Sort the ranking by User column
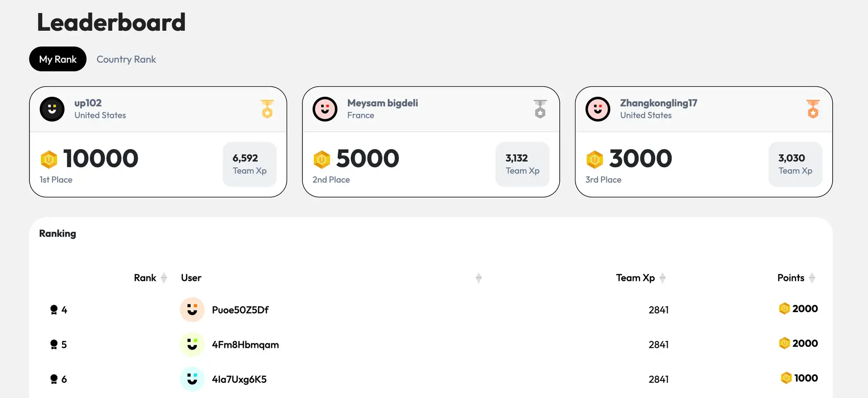The image size is (868, 398). tap(478, 278)
